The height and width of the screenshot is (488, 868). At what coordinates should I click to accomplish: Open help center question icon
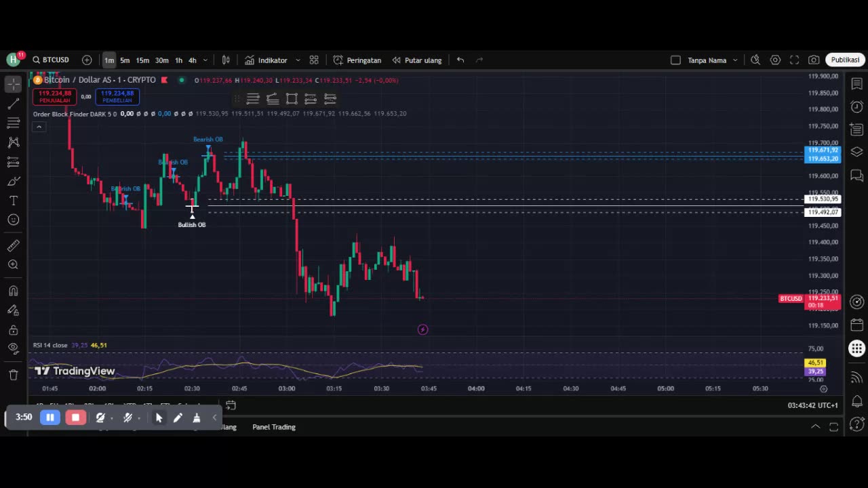[856, 425]
